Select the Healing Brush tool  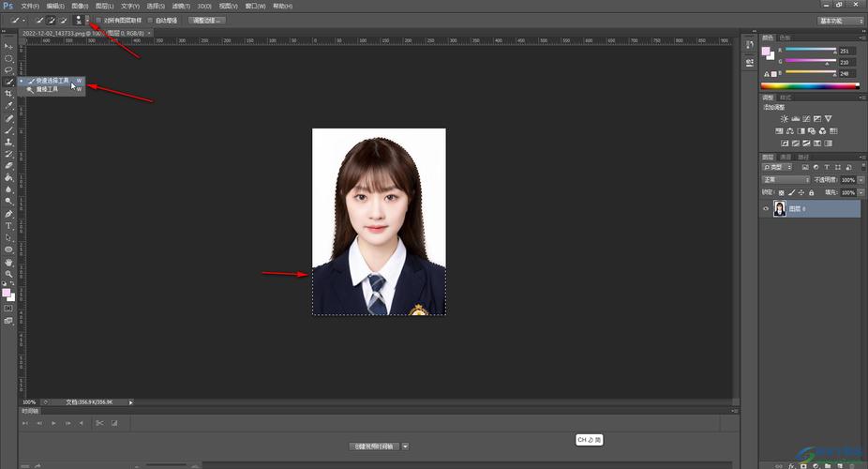pyautogui.click(x=8, y=118)
